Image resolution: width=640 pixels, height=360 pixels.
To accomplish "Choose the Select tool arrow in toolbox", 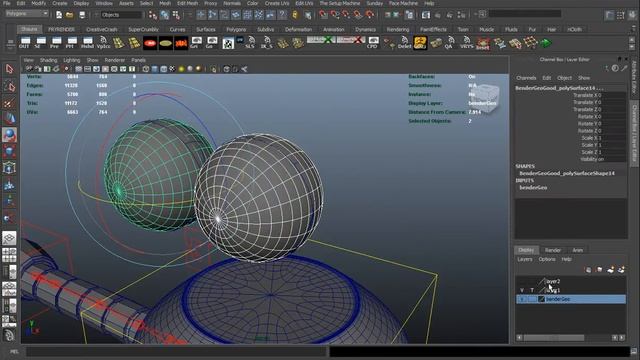I will click(9, 69).
